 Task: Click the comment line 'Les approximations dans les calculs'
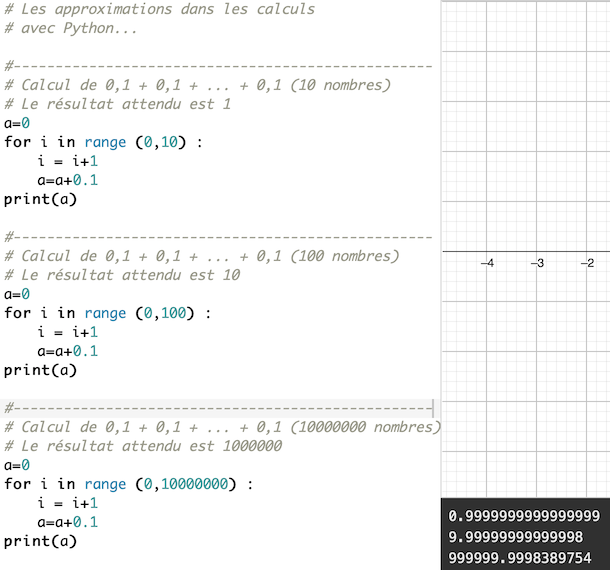tap(160, 9)
